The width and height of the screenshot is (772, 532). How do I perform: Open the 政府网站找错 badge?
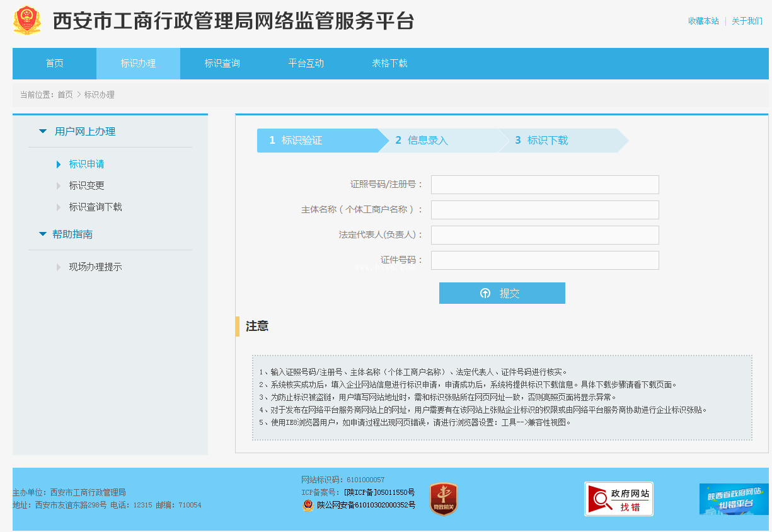pyautogui.click(x=619, y=499)
